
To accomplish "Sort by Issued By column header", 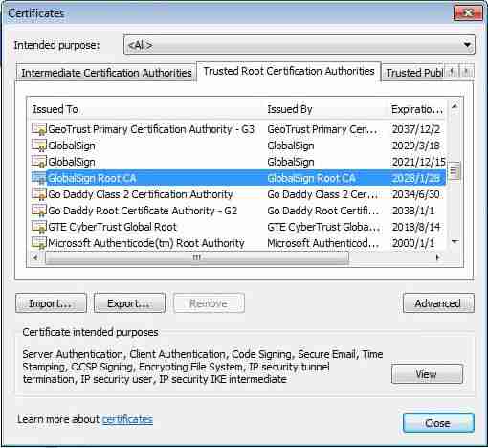I will [x=326, y=109].
